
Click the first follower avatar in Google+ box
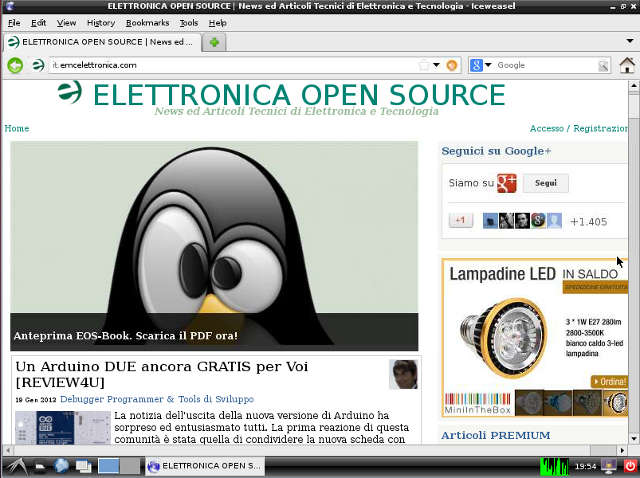490,221
